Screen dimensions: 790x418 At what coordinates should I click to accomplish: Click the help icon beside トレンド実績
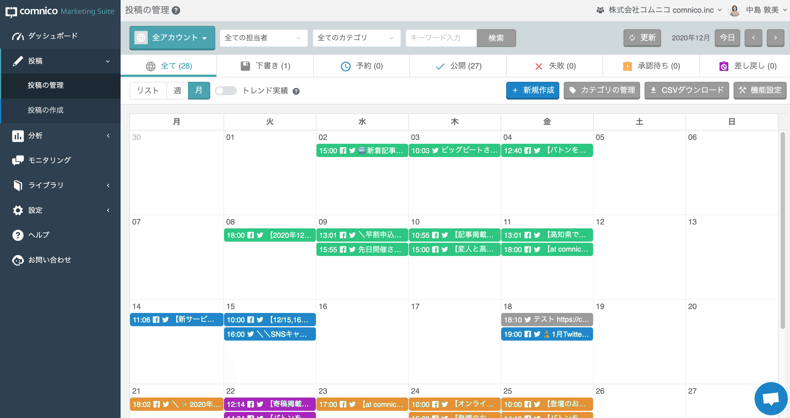click(x=296, y=91)
